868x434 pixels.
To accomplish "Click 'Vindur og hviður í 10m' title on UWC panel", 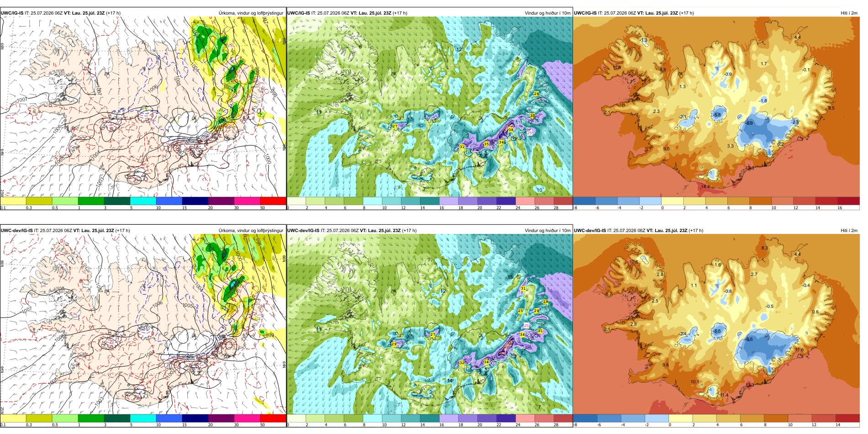I will (x=547, y=13).
